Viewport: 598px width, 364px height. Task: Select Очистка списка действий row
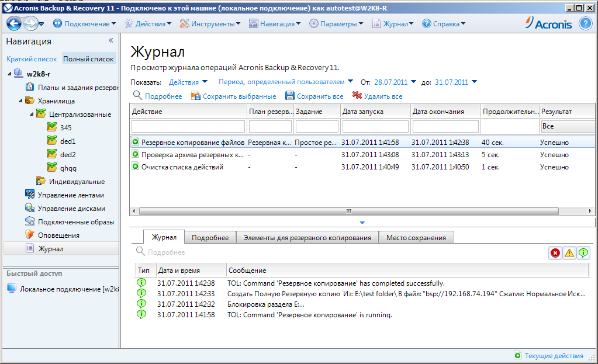(362, 167)
